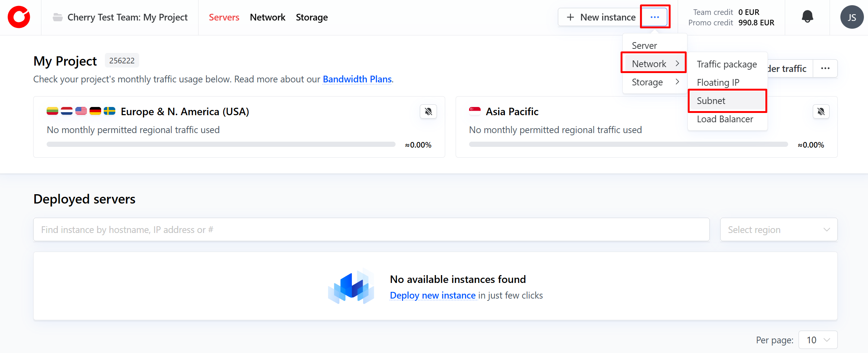This screenshot has height=353, width=868.
Task: Click the plus icon on New instance
Action: point(570,17)
